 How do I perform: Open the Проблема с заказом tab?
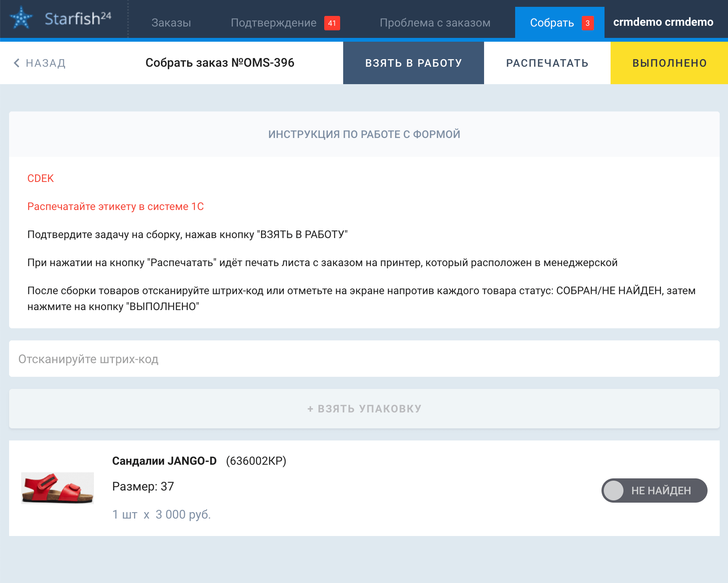click(435, 23)
